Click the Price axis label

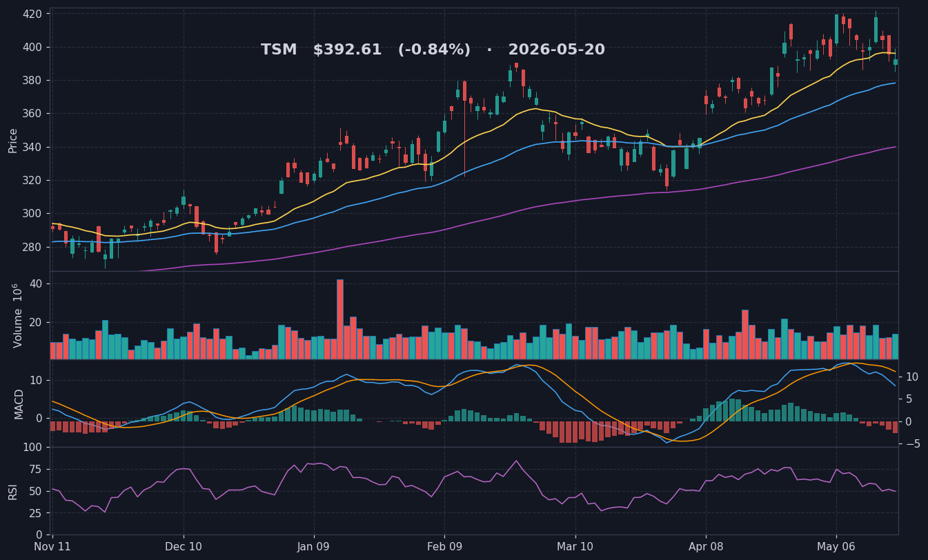(x=13, y=140)
